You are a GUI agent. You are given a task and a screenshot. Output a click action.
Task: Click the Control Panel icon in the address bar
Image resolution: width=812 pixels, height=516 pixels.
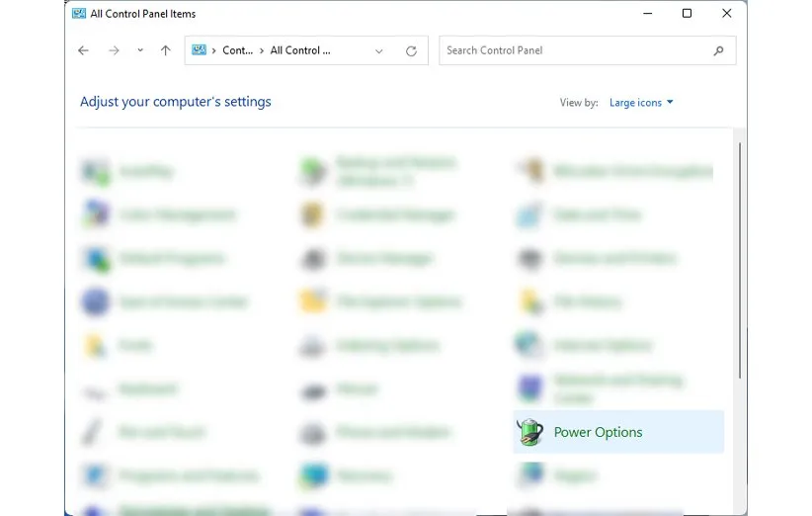(200, 50)
